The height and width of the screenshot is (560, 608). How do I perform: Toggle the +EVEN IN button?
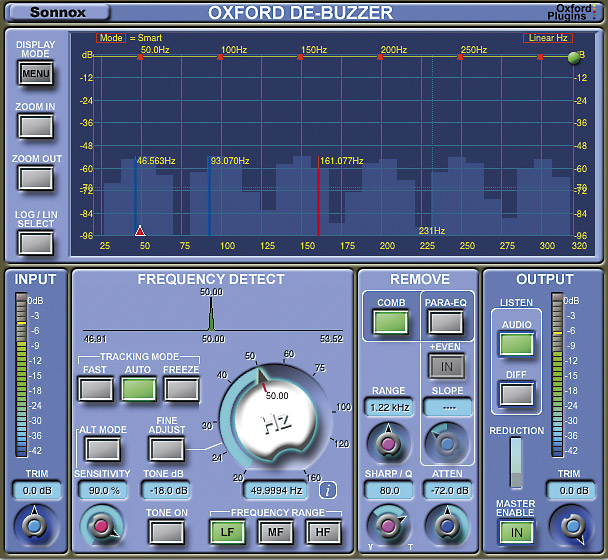(446, 366)
